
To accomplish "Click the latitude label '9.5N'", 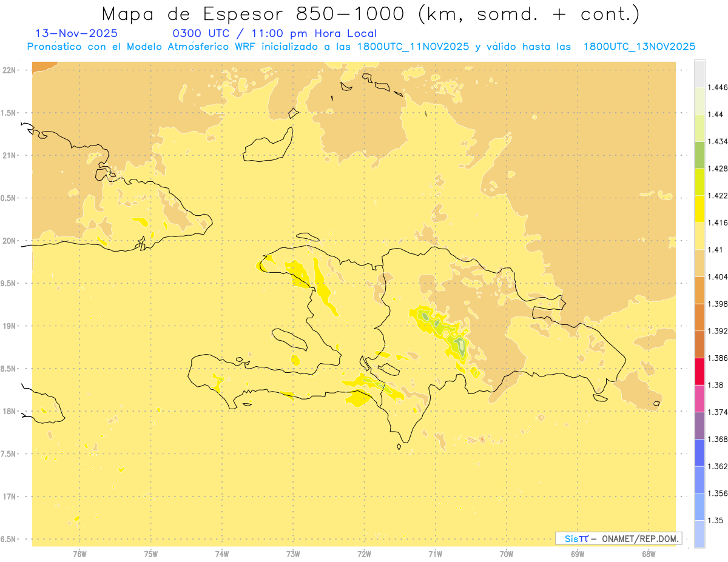I will [9, 283].
